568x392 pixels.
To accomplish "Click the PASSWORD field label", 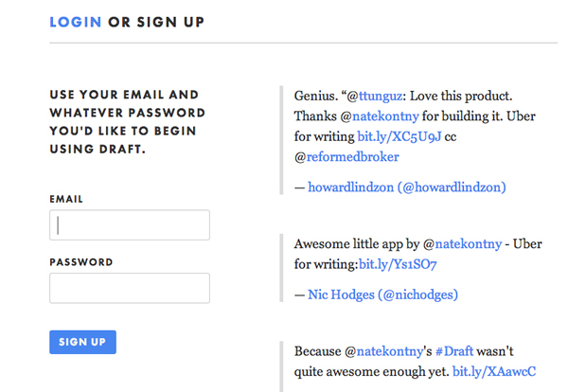I will (81, 262).
